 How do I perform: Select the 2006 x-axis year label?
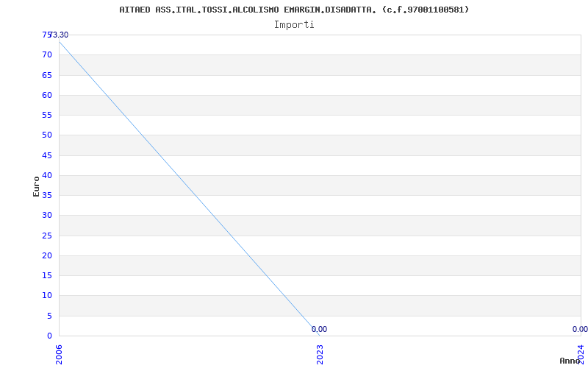tap(60, 355)
